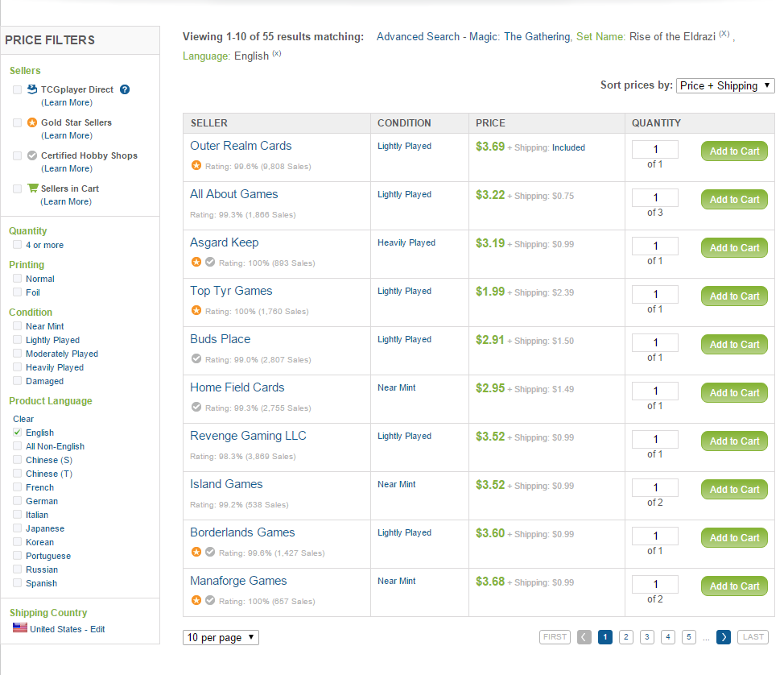Check the Gold Star Sellers filter
The width and height of the screenshot is (784, 675).
tap(18, 122)
